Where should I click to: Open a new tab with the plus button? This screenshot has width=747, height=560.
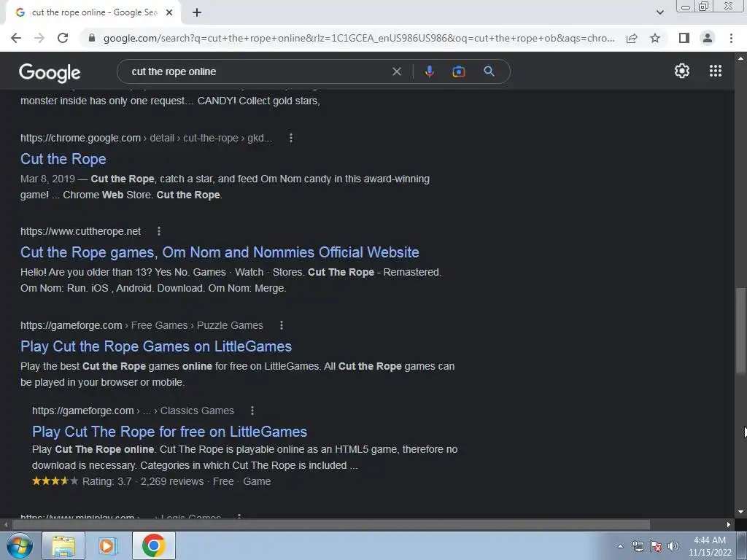click(197, 12)
